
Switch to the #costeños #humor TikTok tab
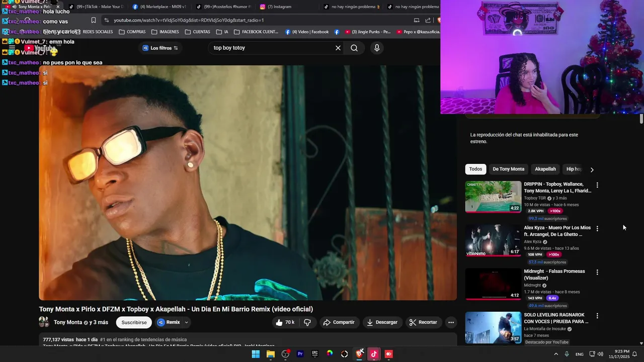coord(223,7)
